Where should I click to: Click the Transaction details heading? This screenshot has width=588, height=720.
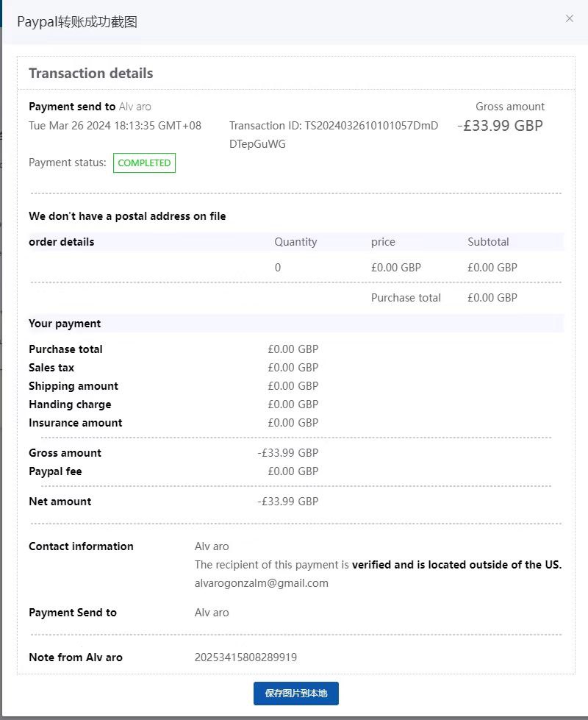pyautogui.click(x=91, y=74)
